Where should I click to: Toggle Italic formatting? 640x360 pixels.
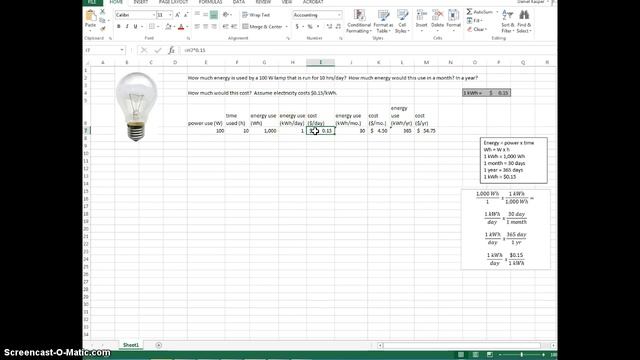127,27
